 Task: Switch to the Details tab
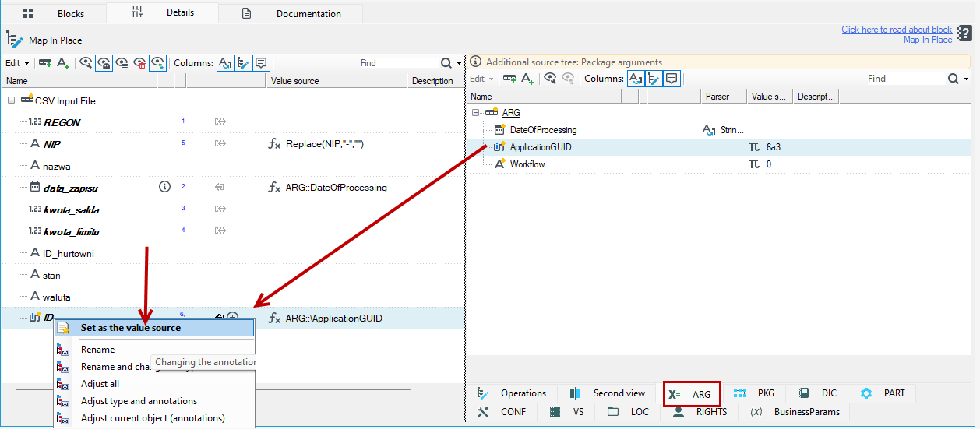(163, 12)
